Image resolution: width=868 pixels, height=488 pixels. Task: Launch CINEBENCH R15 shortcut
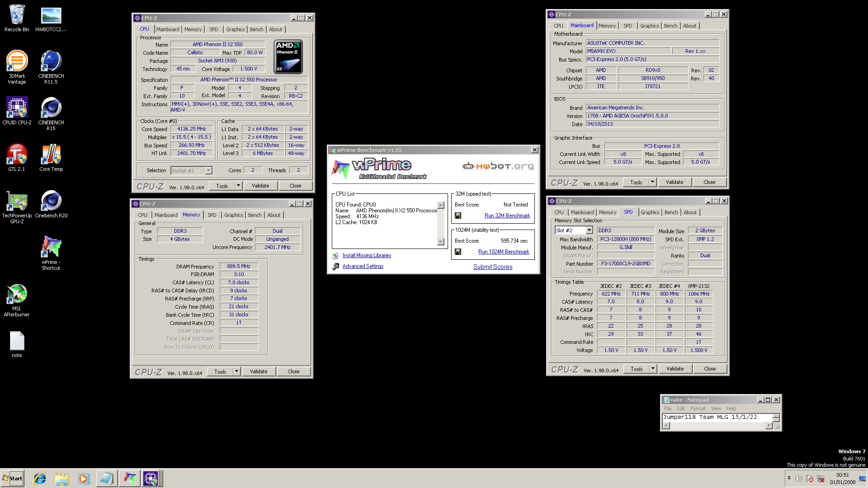(51, 114)
